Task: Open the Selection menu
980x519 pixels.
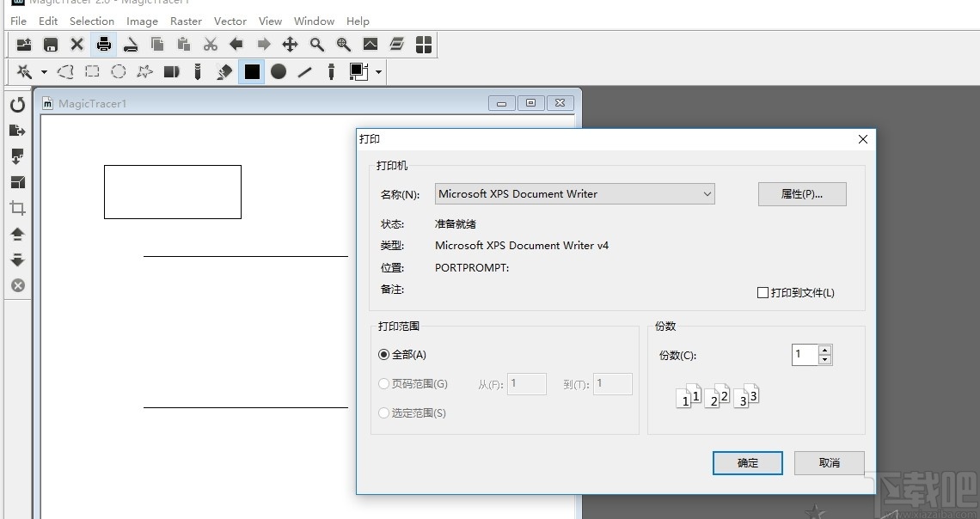Action: [x=92, y=21]
